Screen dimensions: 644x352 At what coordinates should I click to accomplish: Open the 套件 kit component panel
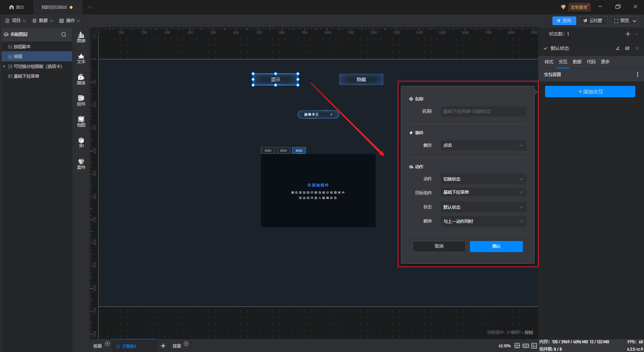point(81,164)
